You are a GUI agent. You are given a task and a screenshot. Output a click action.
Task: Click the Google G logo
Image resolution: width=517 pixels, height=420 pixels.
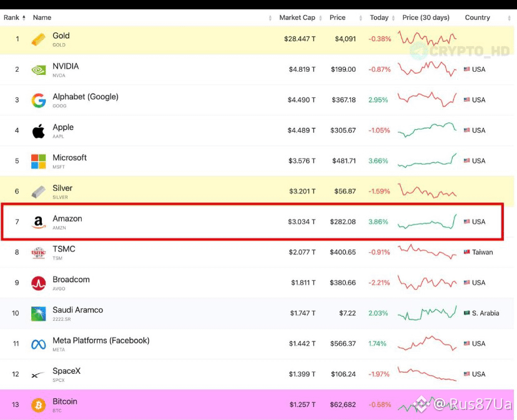[38, 100]
